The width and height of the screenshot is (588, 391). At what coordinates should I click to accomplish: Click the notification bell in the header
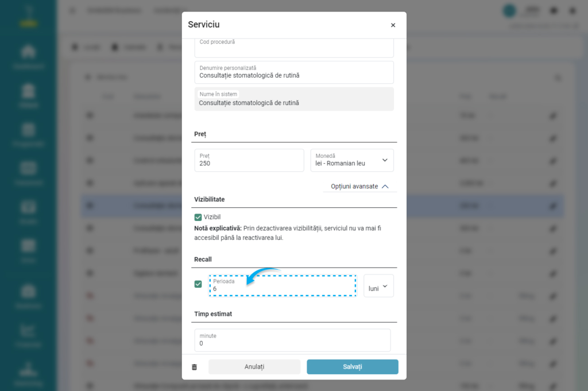coord(554,10)
